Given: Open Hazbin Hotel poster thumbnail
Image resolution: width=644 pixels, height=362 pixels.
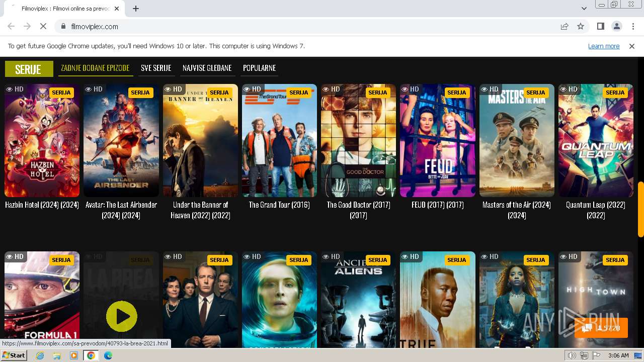Looking at the screenshot, I should point(42,140).
